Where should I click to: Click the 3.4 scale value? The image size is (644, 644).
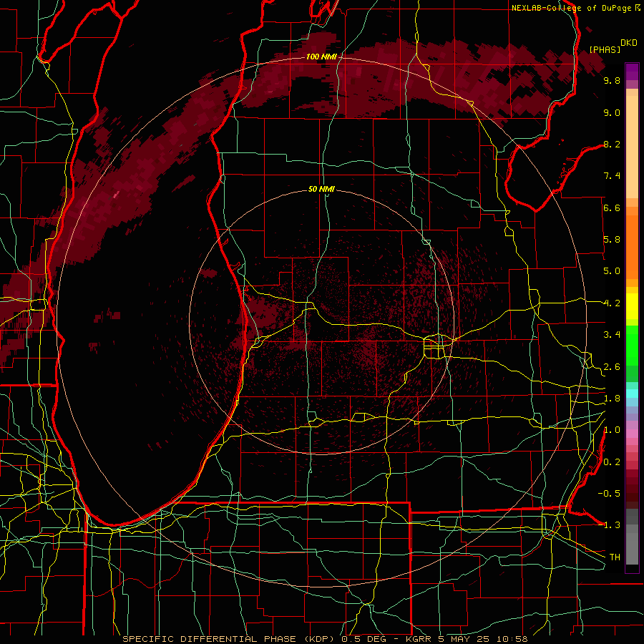point(612,335)
